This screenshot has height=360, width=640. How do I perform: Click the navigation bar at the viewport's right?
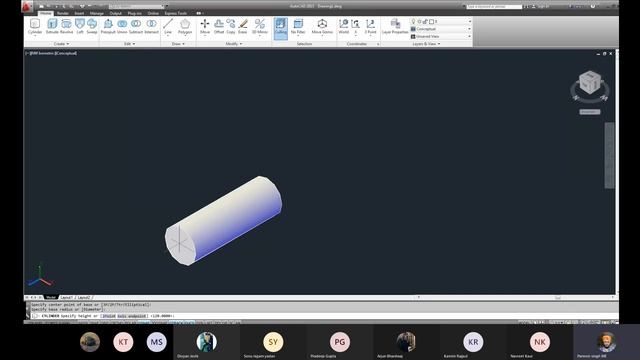tap(609, 155)
